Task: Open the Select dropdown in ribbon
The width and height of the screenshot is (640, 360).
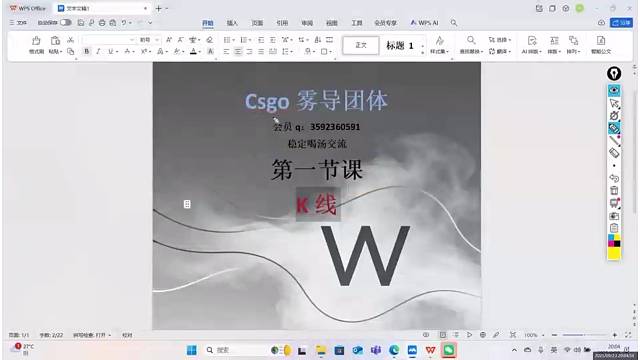Action: click(500, 40)
